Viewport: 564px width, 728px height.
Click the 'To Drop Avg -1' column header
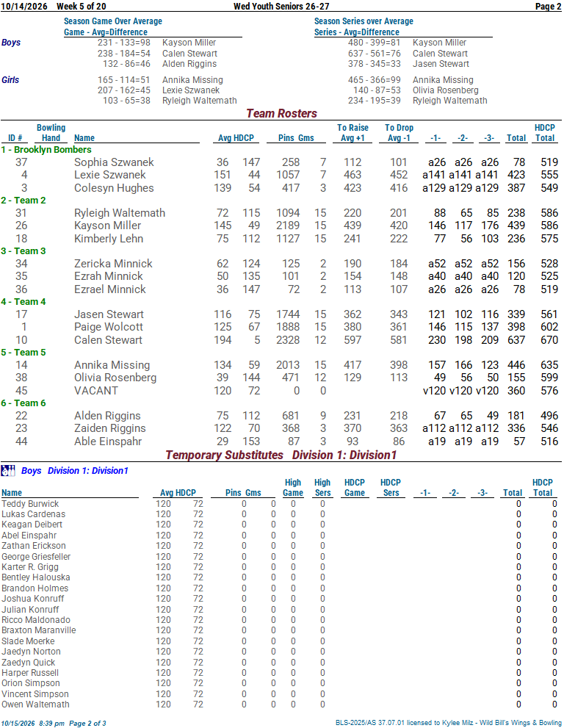tap(399, 133)
